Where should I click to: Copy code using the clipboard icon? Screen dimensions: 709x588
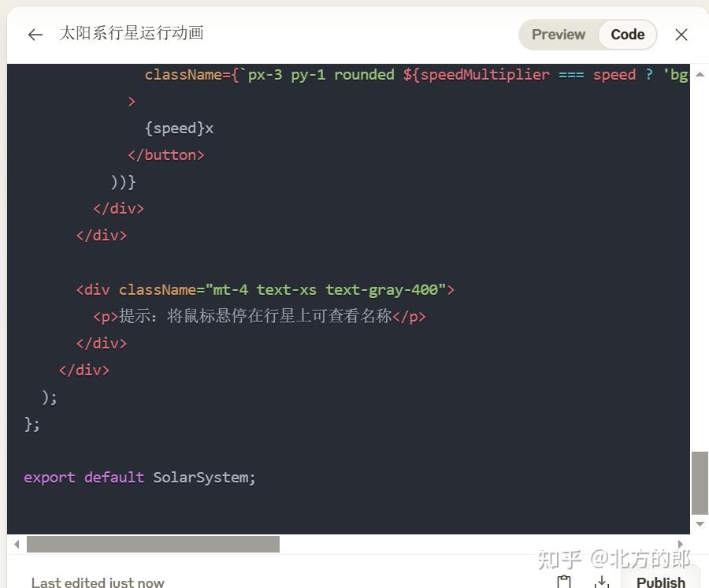[x=564, y=581]
